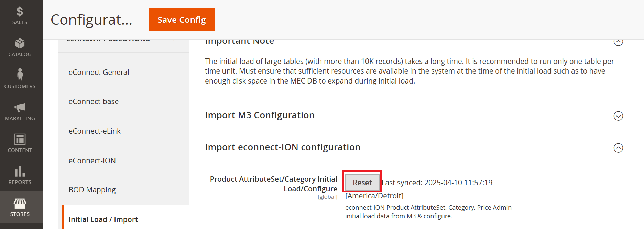Expand the Import M3 Configuration section
The height and width of the screenshot is (232, 644).
pos(619,116)
